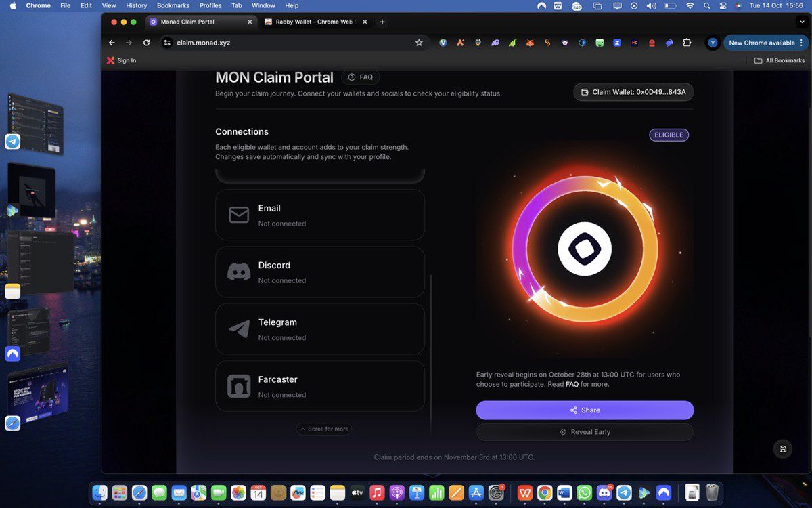Viewport: 812px width, 508px height.
Task: Open a new browser tab
Action: [382, 22]
